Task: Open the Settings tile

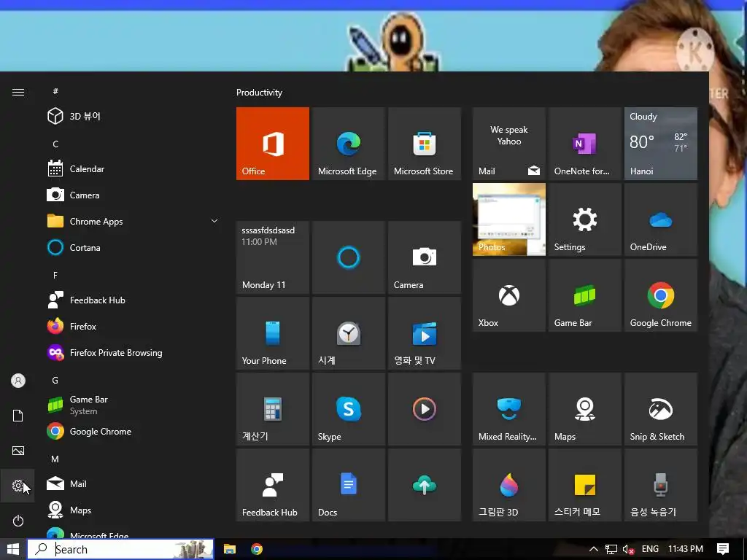Action: pyautogui.click(x=584, y=219)
